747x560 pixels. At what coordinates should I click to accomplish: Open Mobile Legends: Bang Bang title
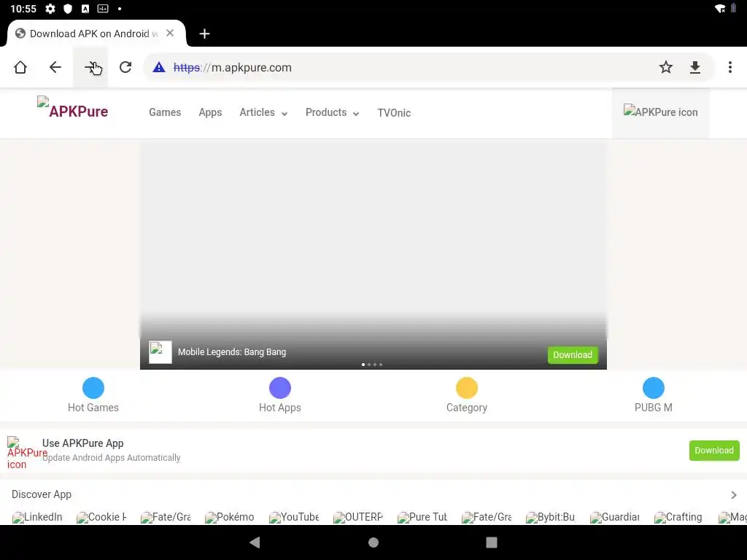click(x=231, y=352)
